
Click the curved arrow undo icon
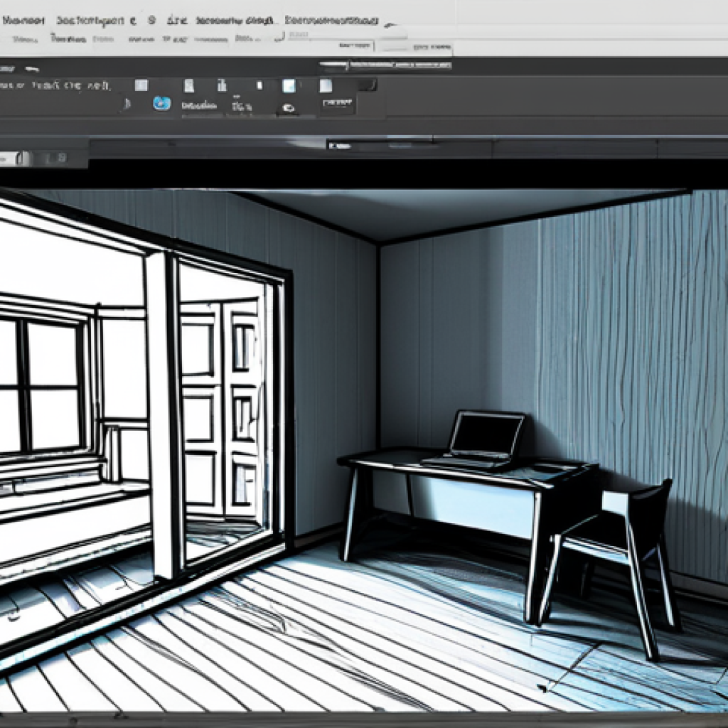pos(32,68)
